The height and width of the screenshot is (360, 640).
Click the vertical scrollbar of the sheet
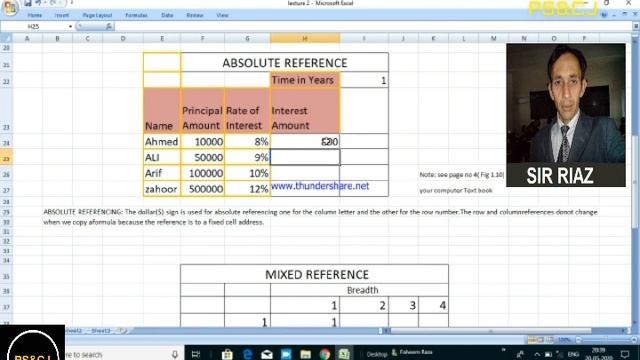click(x=636, y=183)
